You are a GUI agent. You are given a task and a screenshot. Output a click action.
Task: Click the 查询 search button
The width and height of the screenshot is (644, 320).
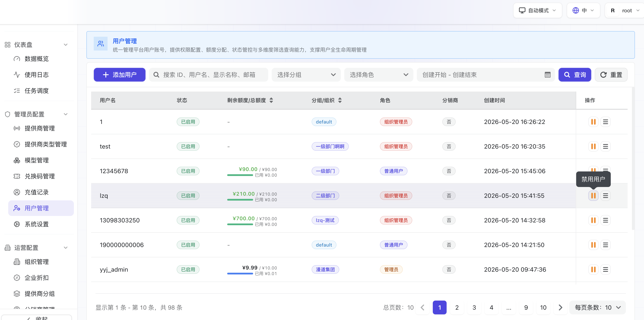click(575, 75)
